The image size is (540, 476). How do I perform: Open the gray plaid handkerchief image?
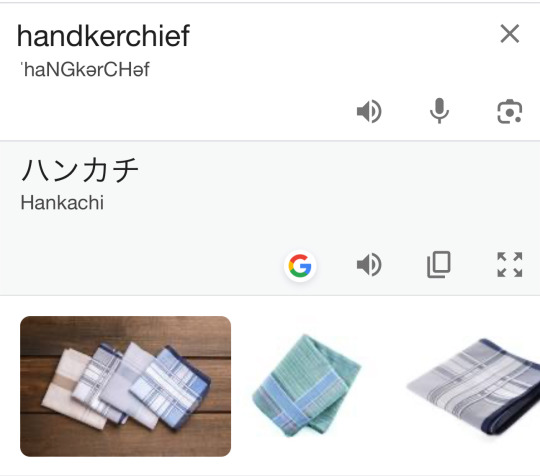click(x=474, y=387)
